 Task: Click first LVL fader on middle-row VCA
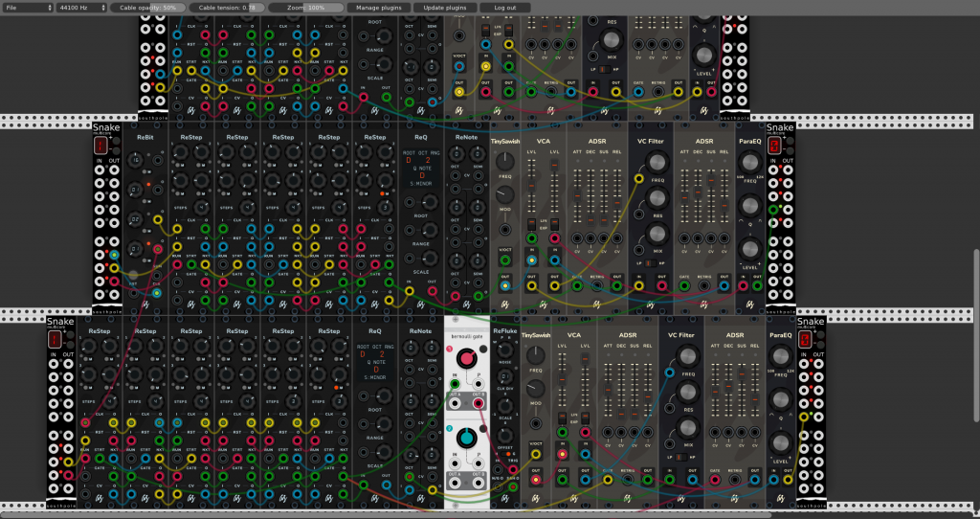[x=531, y=187]
